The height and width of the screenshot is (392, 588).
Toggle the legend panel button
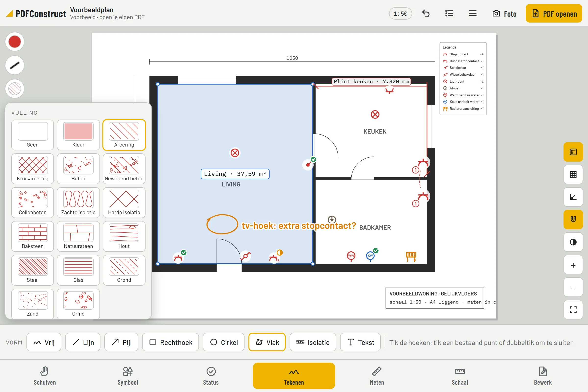[573, 152]
